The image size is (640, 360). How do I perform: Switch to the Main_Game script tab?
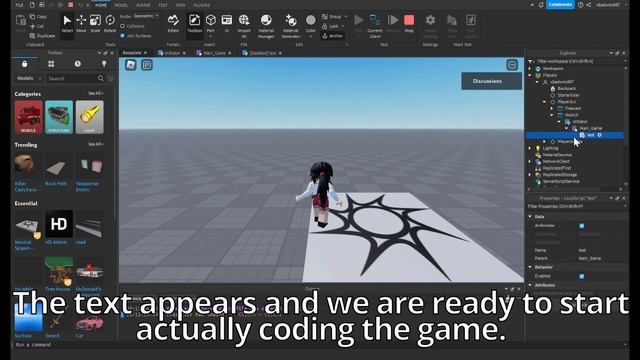(x=214, y=53)
